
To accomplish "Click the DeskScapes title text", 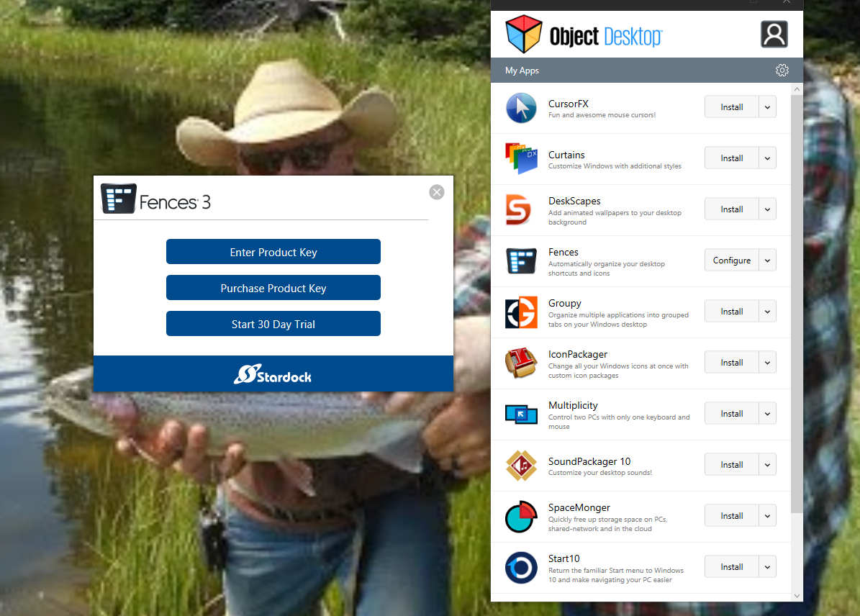I will (x=574, y=201).
